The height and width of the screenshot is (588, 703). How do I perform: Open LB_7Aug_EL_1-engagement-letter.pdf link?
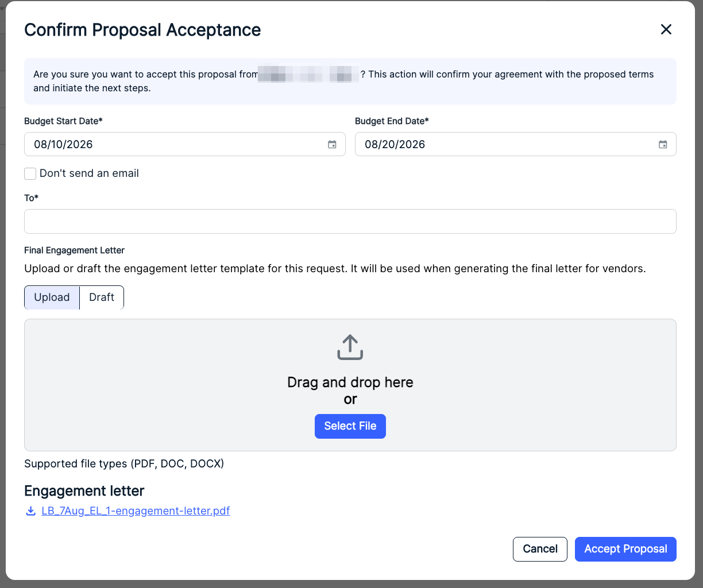tap(136, 511)
